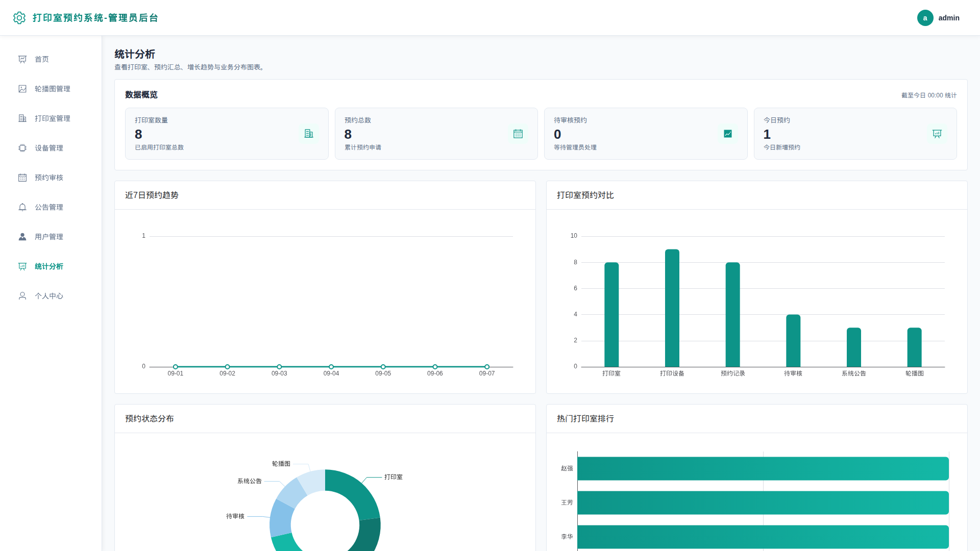Click the trend icon in 待审核预约 card
The image size is (980, 551).
click(x=728, y=134)
